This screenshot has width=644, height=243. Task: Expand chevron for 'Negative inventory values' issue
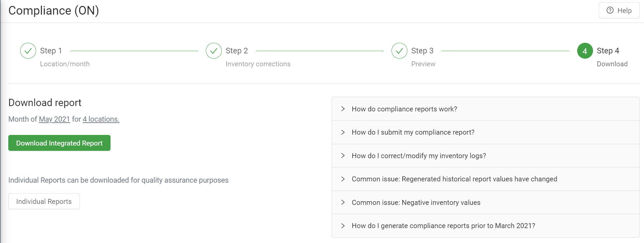pyautogui.click(x=343, y=202)
